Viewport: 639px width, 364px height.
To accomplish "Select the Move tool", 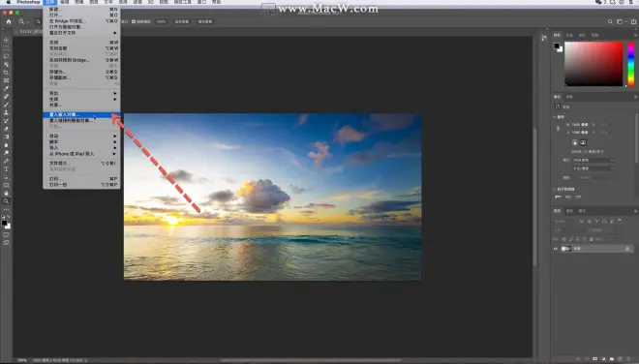I will point(6,41).
